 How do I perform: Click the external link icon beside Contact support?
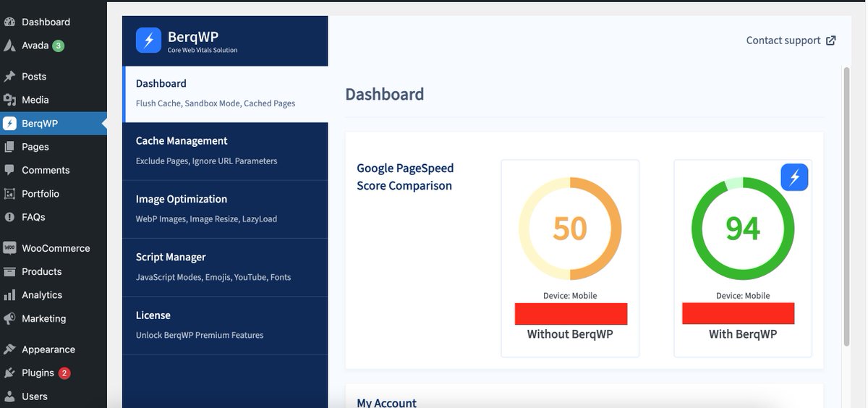tap(831, 41)
